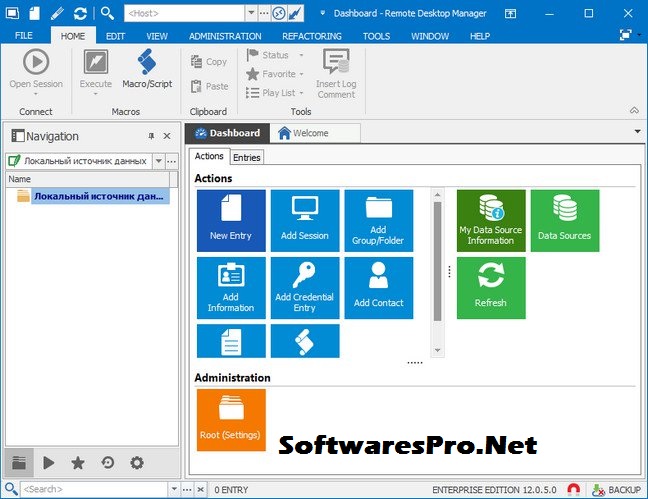The height and width of the screenshot is (499, 648).
Task: Click into the Search input field
Action: click(95, 489)
